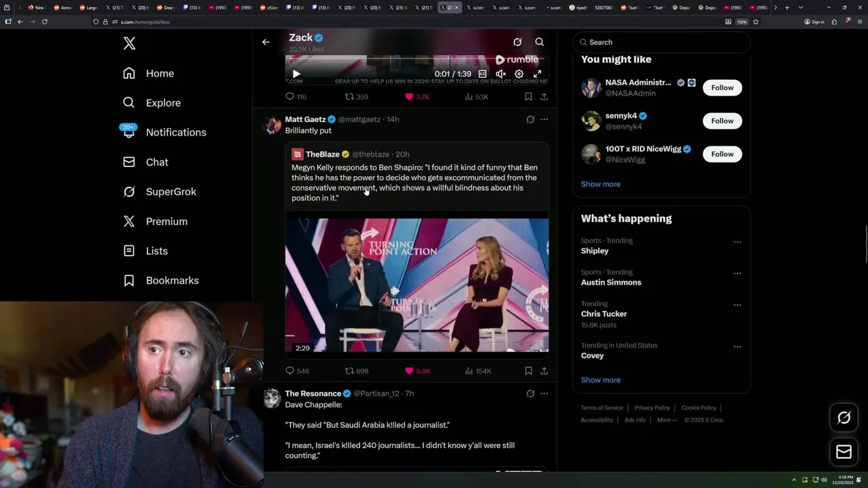View analytics showing 53K views

point(477,97)
